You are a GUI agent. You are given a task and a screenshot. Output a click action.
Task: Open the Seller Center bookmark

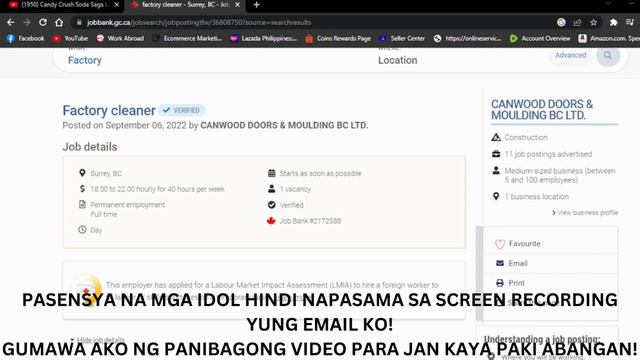[x=402, y=38]
